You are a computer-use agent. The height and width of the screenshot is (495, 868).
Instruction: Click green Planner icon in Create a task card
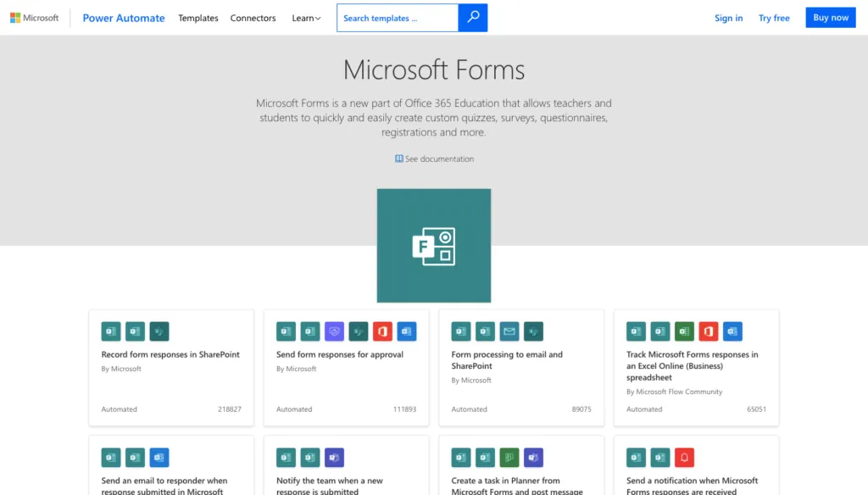coord(509,458)
